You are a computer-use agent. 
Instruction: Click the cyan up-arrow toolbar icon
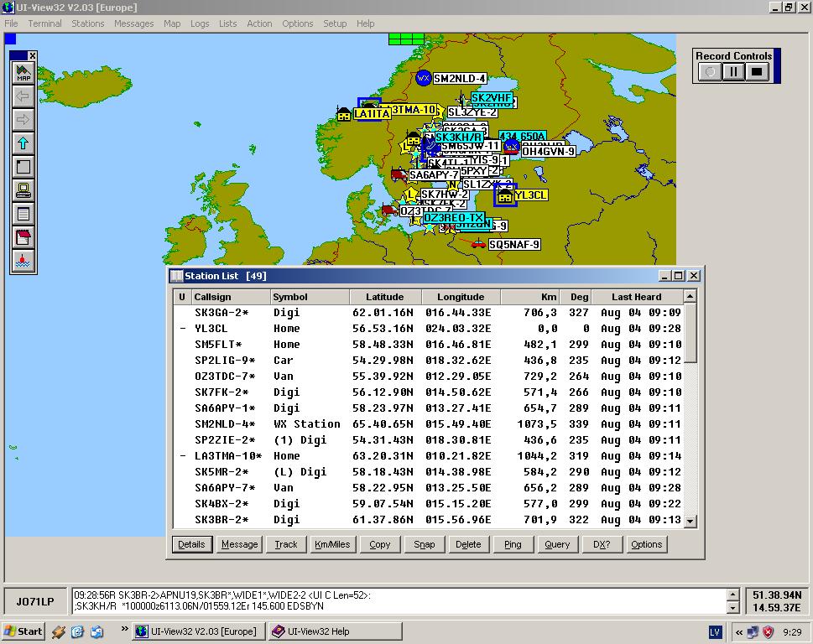(x=23, y=143)
